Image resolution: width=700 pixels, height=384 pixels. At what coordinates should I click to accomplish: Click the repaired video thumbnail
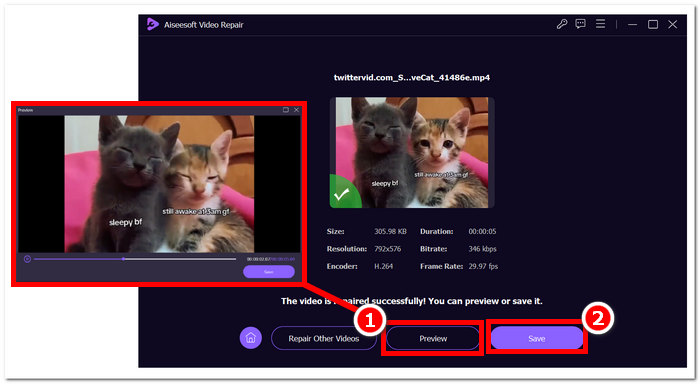coord(412,153)
